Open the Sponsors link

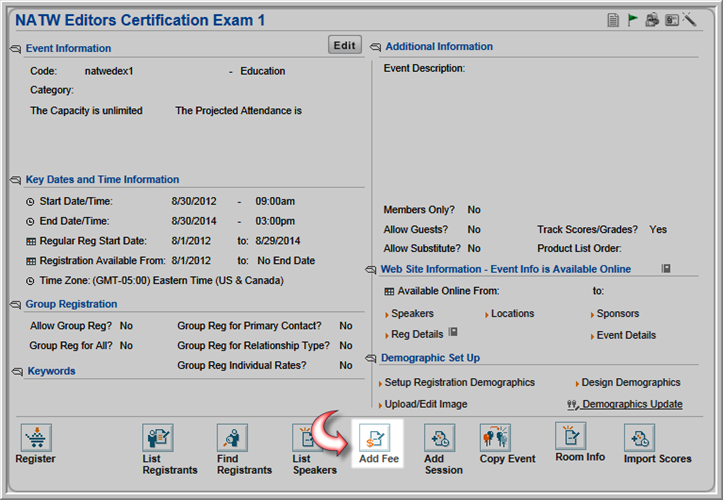(x=618, y=314)
